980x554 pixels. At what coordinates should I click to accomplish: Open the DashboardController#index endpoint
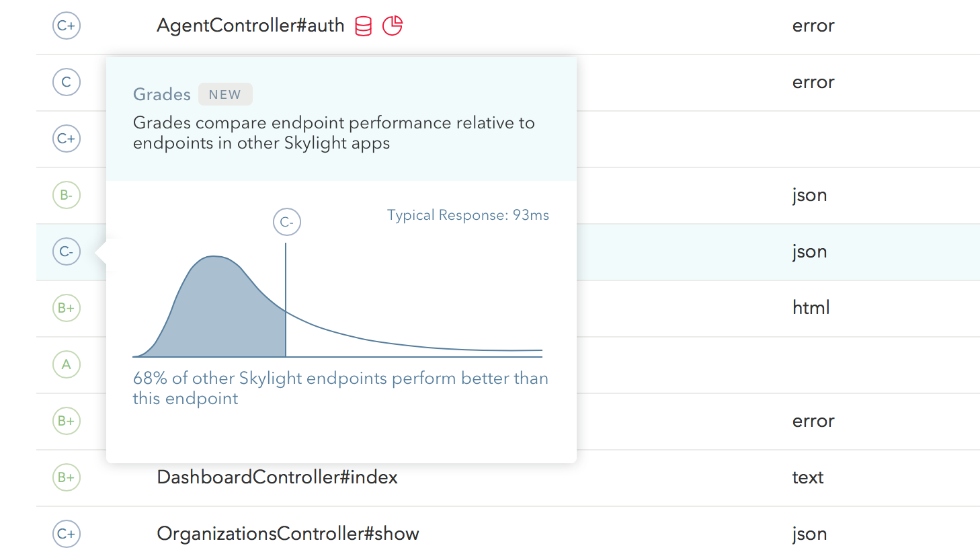tap(277, 477)
